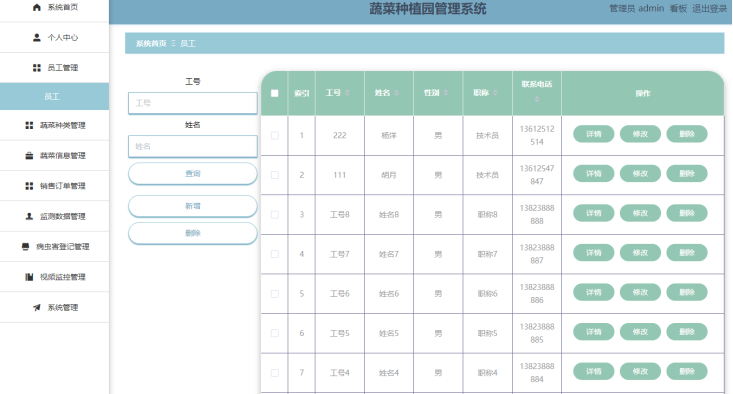Click the paper plane icon beside 系统管理
733x394 pixels.
37,307
